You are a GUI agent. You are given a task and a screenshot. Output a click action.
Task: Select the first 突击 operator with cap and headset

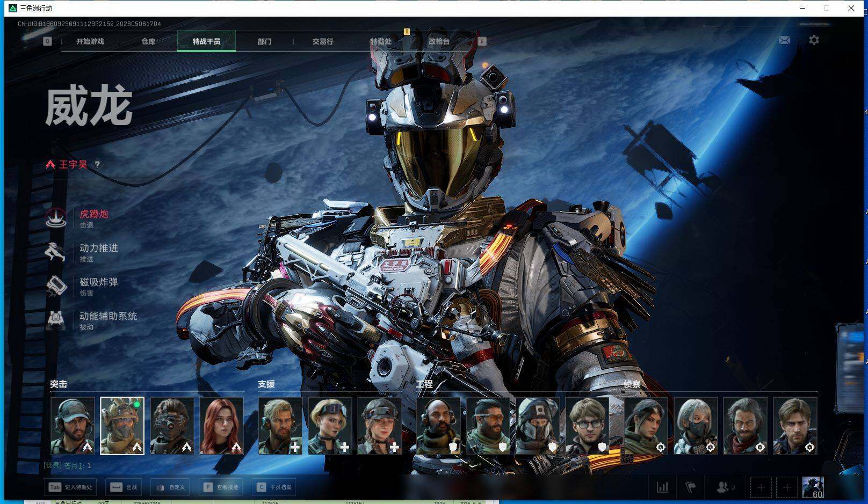pos(73,426)
